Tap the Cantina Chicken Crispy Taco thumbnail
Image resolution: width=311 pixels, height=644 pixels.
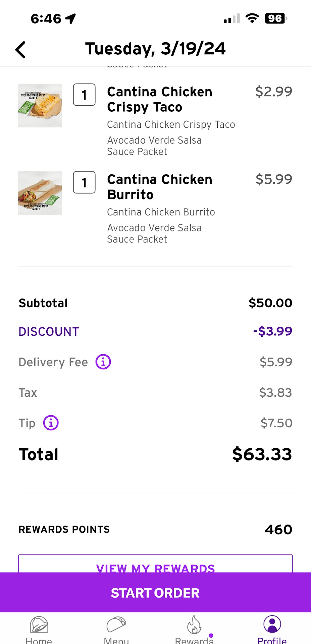click(x=40, y=106)
